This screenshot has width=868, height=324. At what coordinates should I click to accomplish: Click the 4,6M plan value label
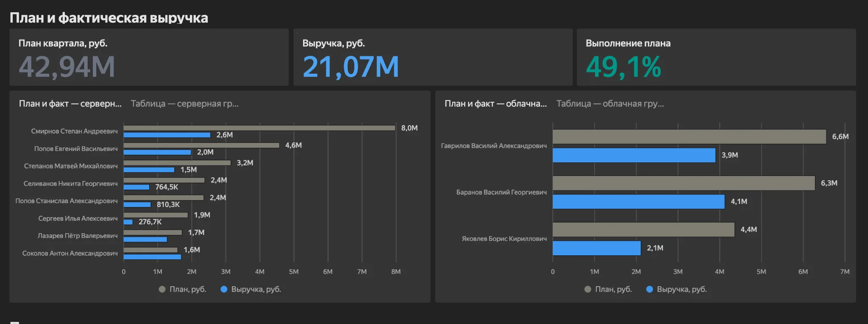tap(293, 145)
